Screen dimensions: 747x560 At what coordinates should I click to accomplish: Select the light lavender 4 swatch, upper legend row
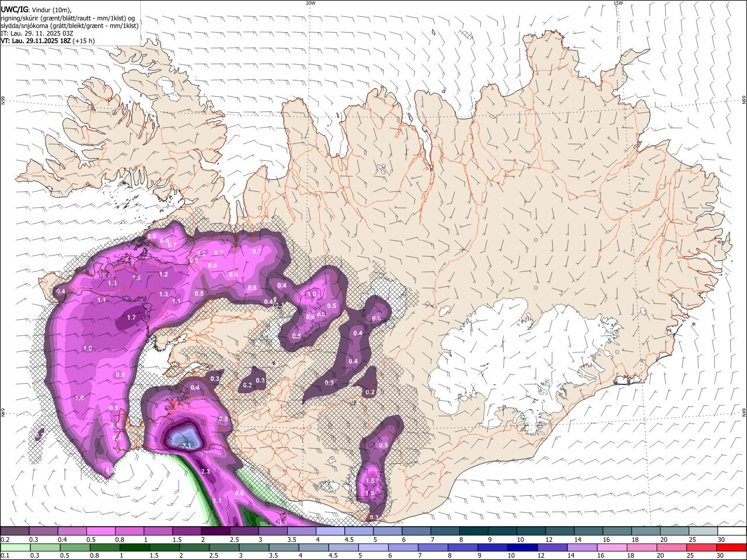(330, 531)
